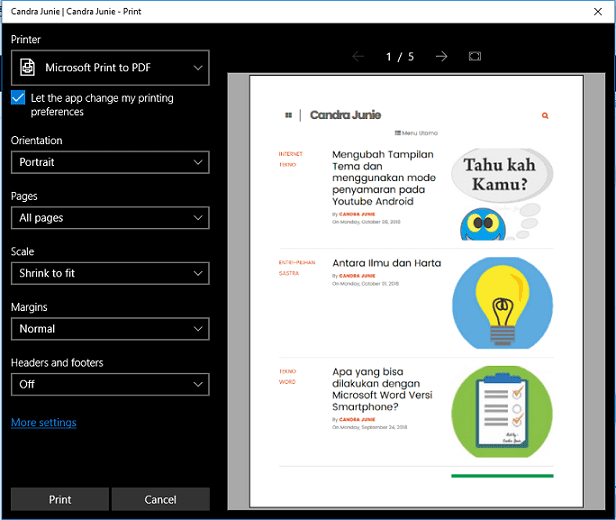Toggle Let the app change my printing preferences
Screen dimensions: 616x520
[18, 98]
